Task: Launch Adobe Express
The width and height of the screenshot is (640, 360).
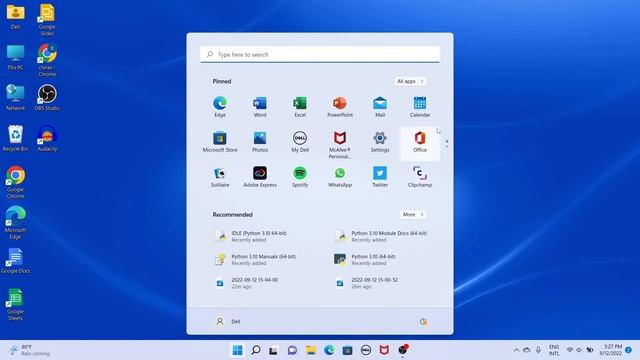Action: tap(260, 177)
